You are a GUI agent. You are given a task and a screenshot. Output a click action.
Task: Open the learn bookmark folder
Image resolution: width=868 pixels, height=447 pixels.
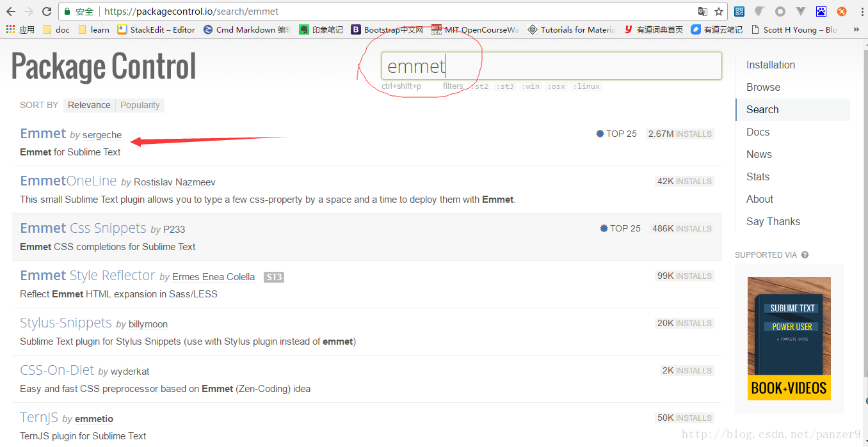93,29
